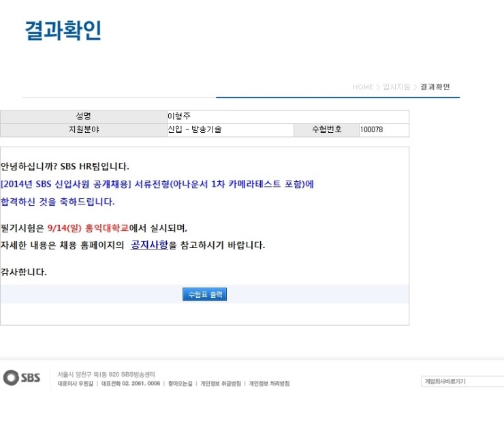This screenshot has height=430, width=504.
Task: Select the 신입 - 방송기술 cell
Action: 230,130
